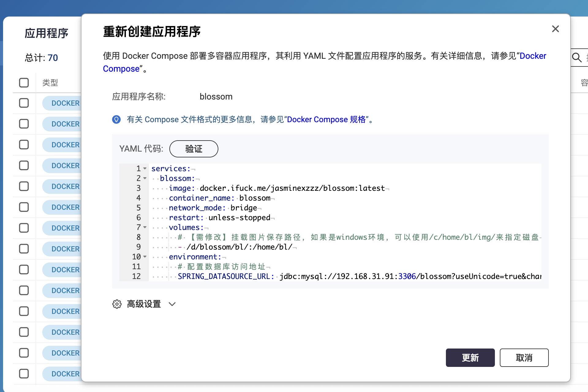Check the first DOCKER row checkbox
Screen dimensions: 588x392
[24, 103]
